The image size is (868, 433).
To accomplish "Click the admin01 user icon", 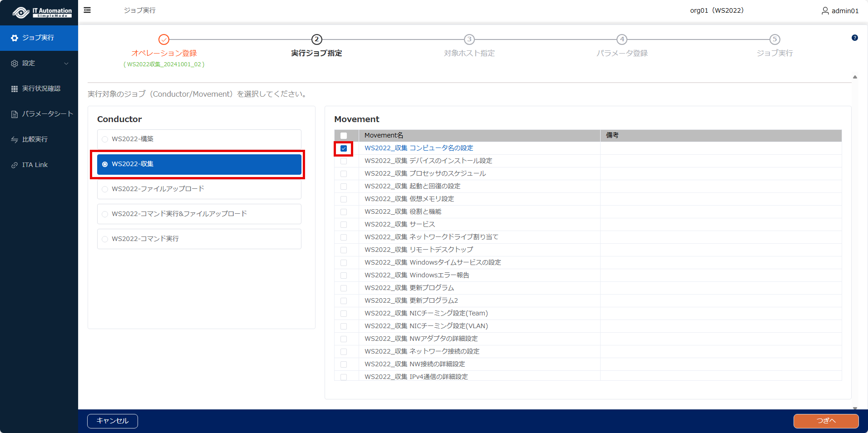I will 825,10.
